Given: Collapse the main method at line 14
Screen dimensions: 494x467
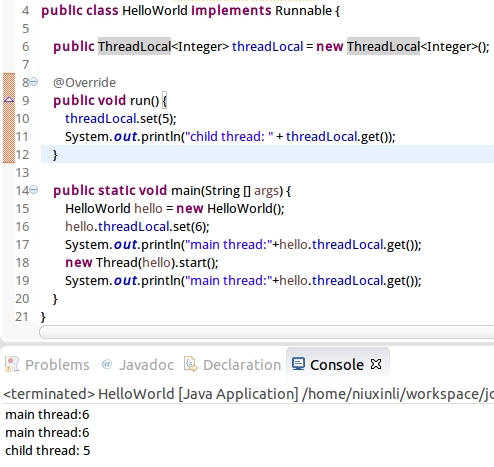Looking at the screenshot, I should [x=34, y=190].
